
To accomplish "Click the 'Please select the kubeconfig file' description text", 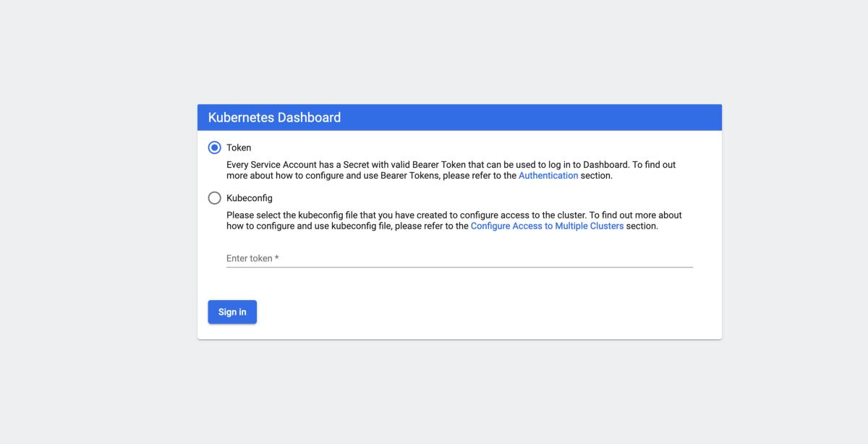I will (454, 221).
